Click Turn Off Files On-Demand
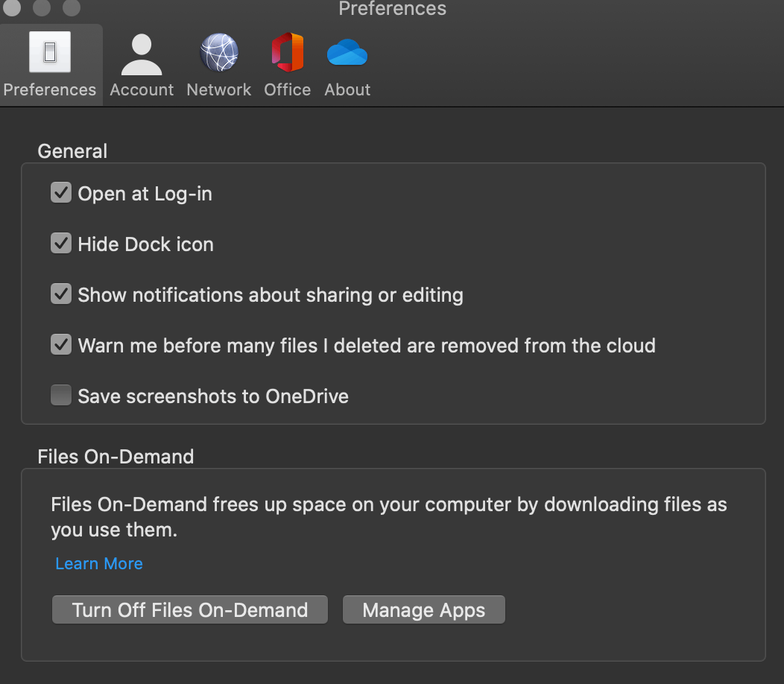This screenshot has width=784, height=684. point(189,609)
